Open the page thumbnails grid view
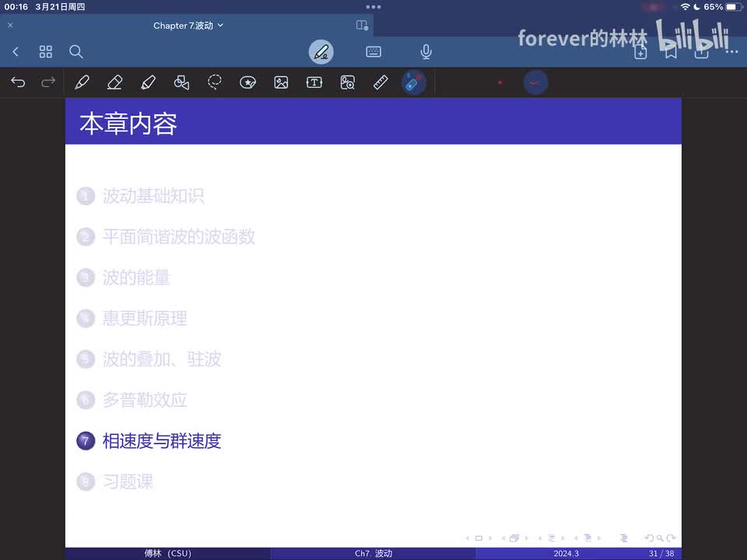This screenshot has height=560, width=747. pyautogui.click(x=46, y=51)
